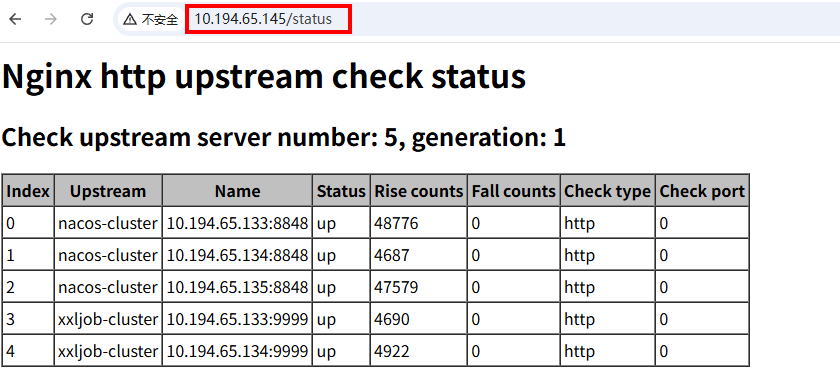Reload the status page

(x=87, y=19)
